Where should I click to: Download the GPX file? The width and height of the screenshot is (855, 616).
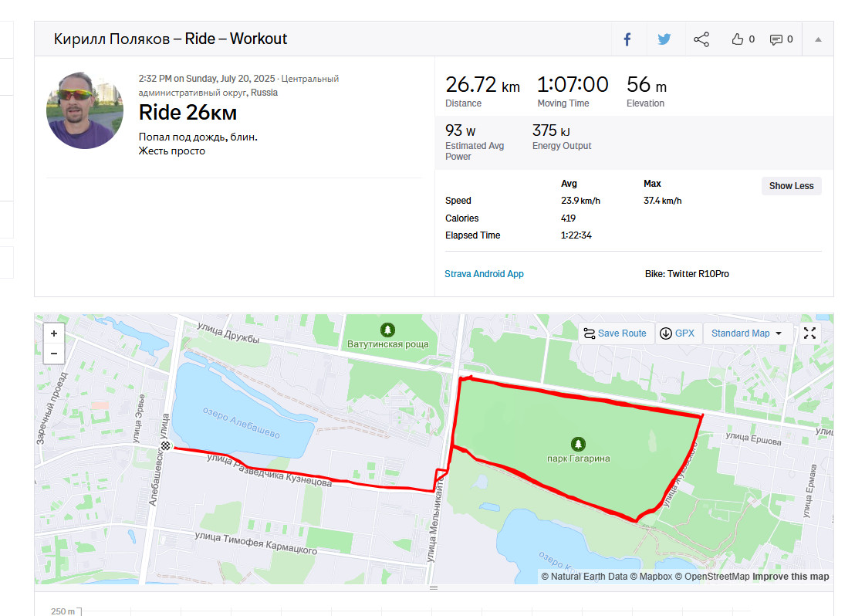(678, 333)
